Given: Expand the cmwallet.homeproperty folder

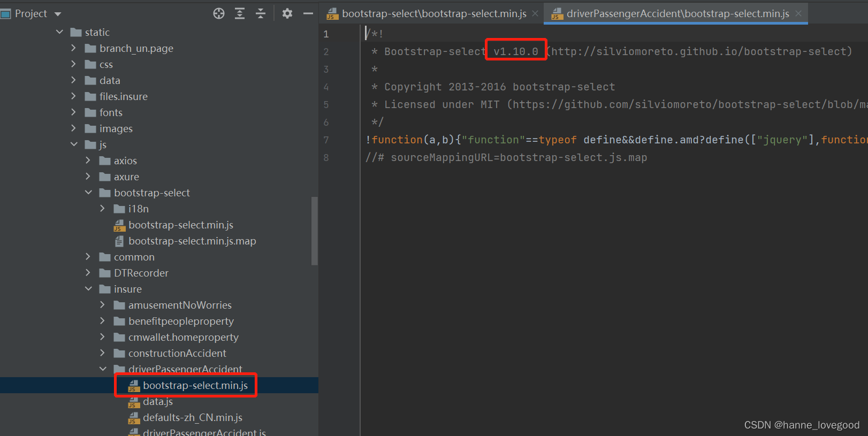Looking at the screenshot, I should 103,337.
